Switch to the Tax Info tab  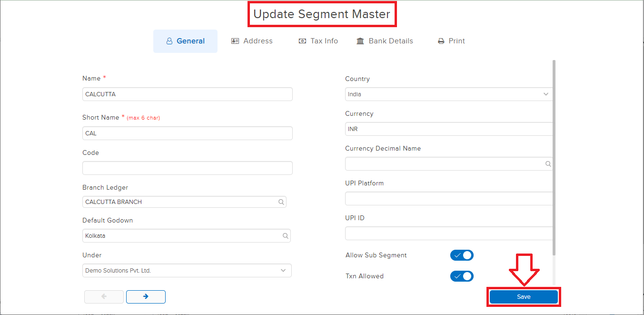[318, 41]
